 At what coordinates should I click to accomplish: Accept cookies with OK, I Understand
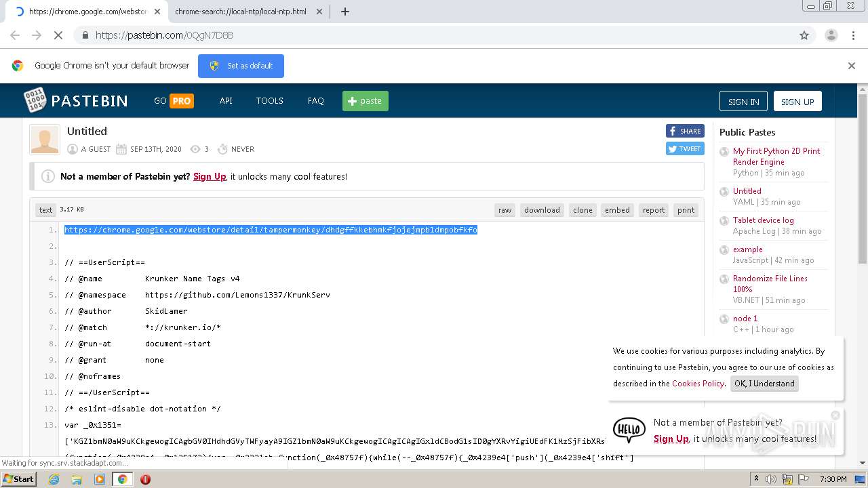(x=764, y=384)
